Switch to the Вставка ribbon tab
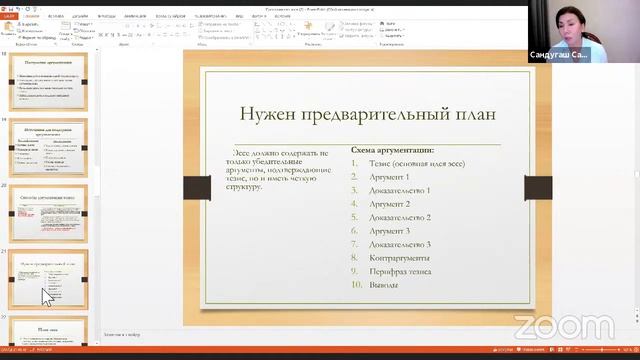Viewport: 640px width, 360px height. [x=56, y=16]
